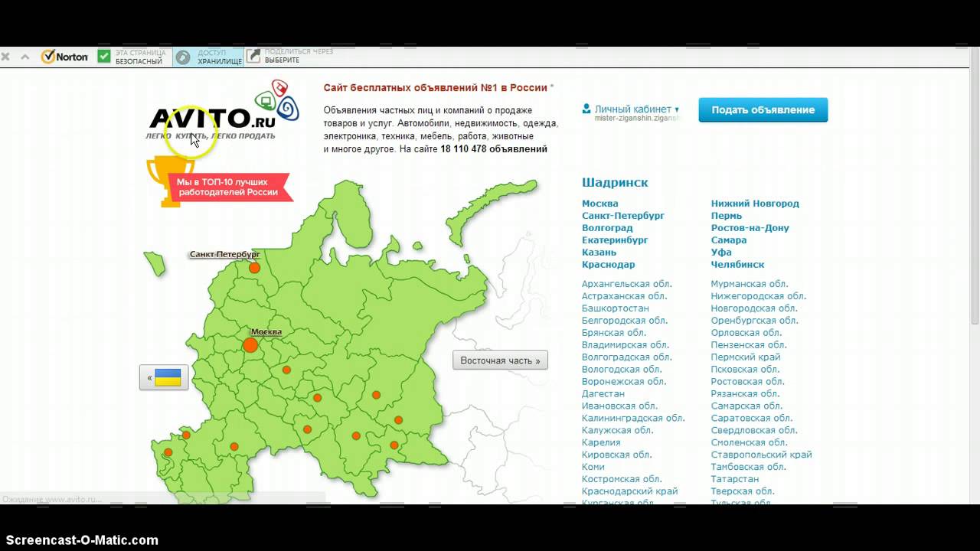Image resolution: width=980 pixels, height=551 pixels.
Task: Select Ставропольский край region
Action: (x=761, y=455)
